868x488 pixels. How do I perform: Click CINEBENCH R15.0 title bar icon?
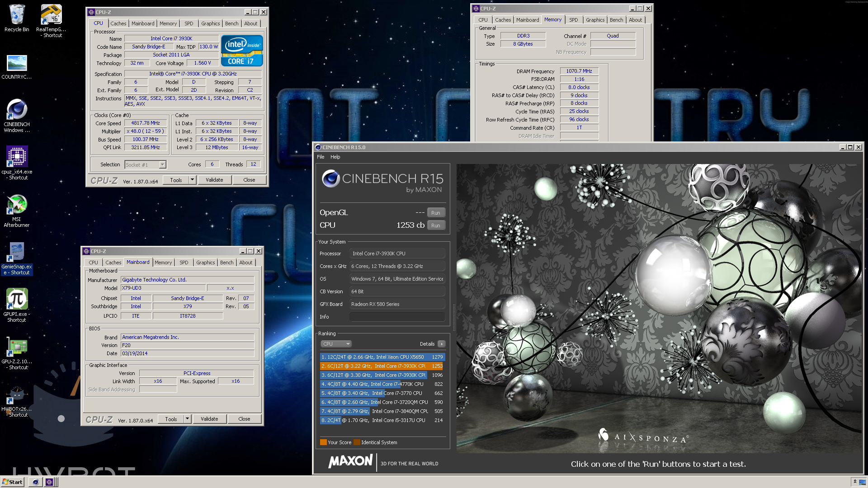click(x=318, y=147)
